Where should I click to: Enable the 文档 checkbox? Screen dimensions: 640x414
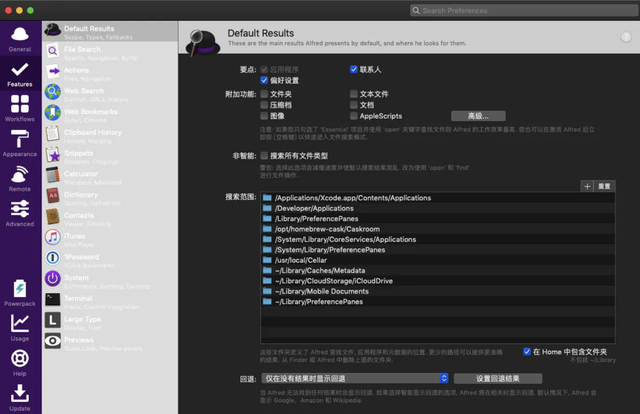(353, 105)
